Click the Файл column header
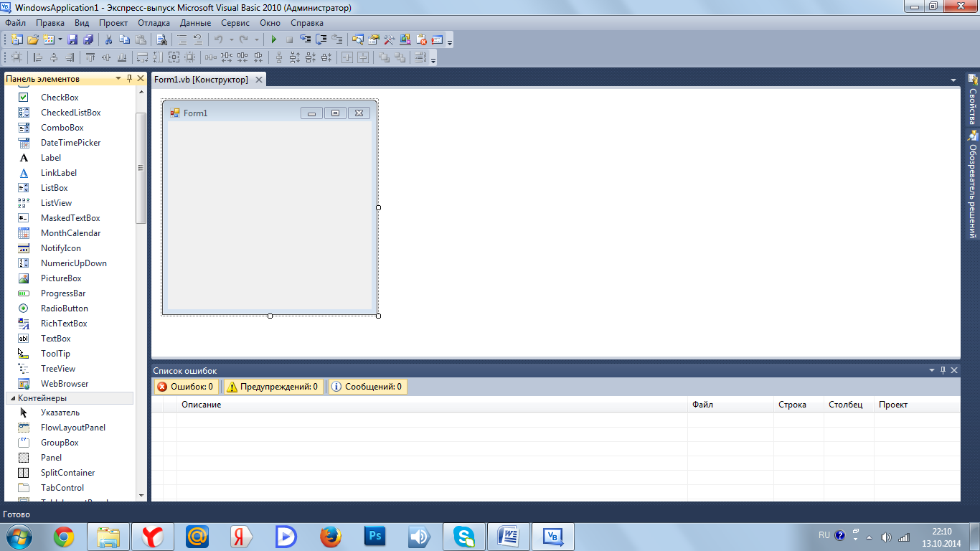The width and height of the screenshot is (980, 551). point(730,405)
